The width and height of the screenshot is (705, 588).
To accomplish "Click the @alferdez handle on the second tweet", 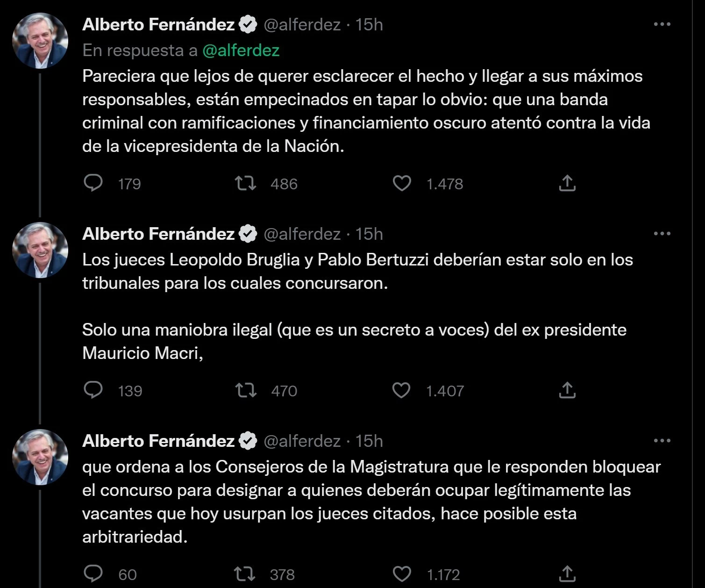I will coord(302,234).
